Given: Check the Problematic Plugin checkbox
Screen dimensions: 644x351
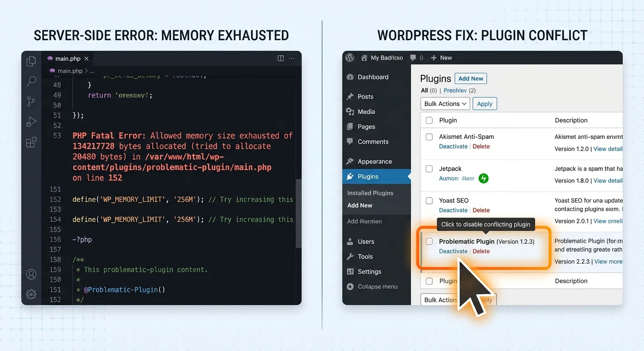Looking at the screenshot, I should (x=429, y=241).
